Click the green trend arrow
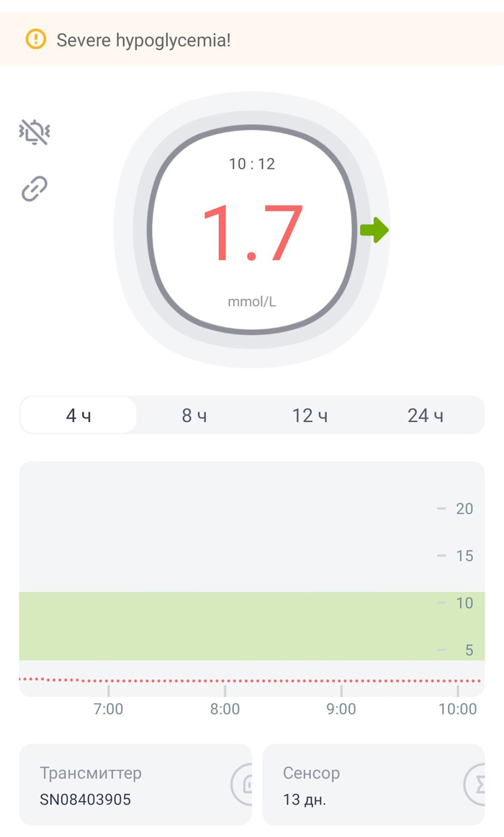Screen dimensions: 504x837 (x=374, y=230)
